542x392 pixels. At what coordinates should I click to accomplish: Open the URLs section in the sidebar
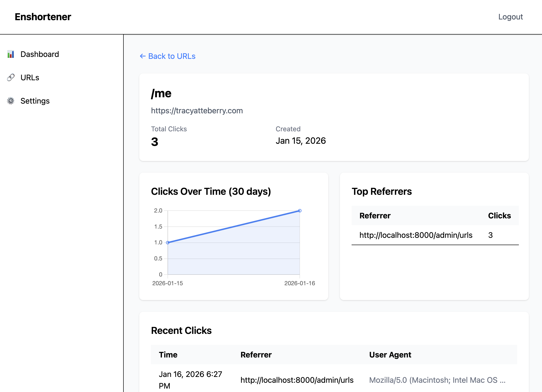point(30,77)
